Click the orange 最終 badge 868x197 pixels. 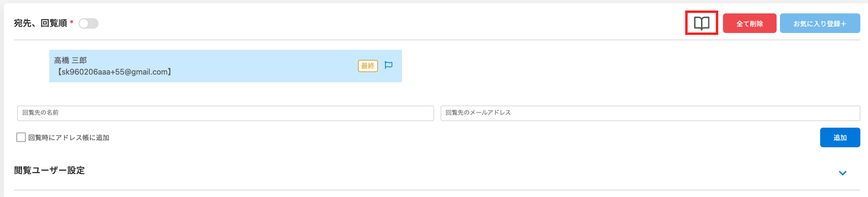coord(368,66)
